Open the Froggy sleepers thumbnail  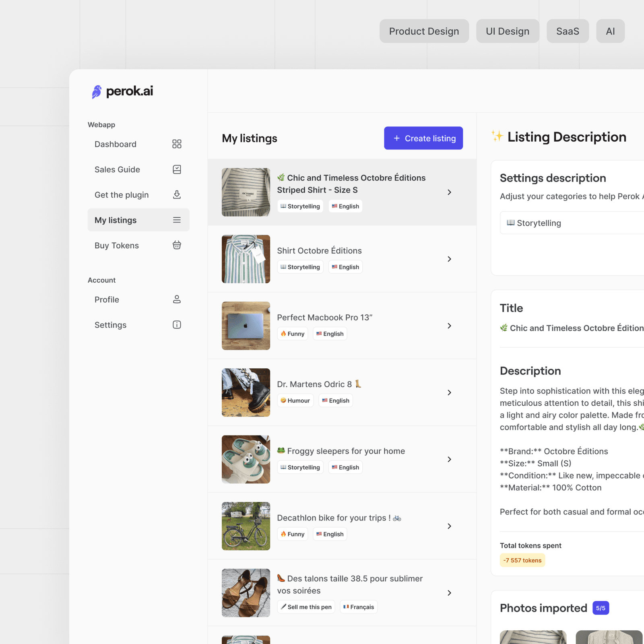coord(246,460)
